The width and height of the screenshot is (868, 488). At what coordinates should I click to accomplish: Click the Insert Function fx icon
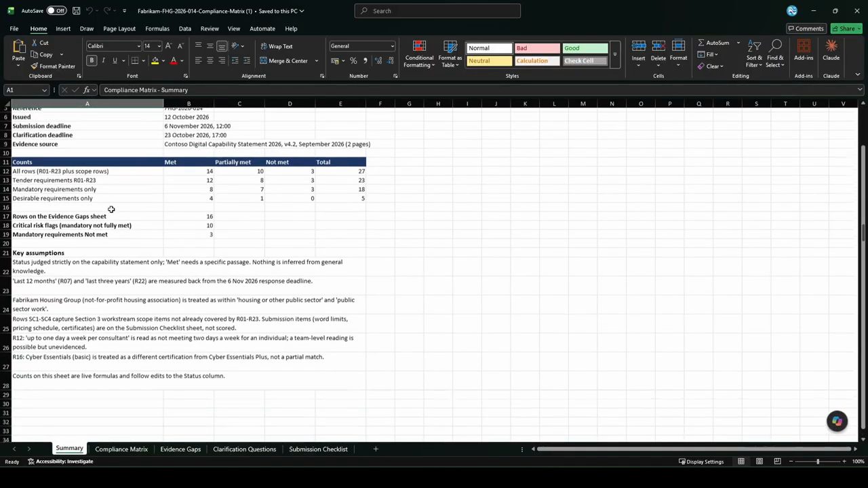[86, 90]
